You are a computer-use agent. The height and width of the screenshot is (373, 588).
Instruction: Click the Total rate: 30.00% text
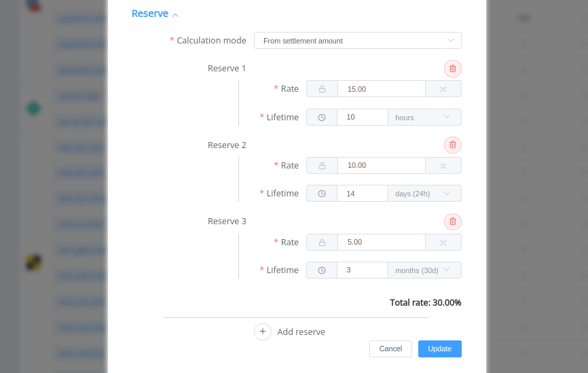click(425, 303)
